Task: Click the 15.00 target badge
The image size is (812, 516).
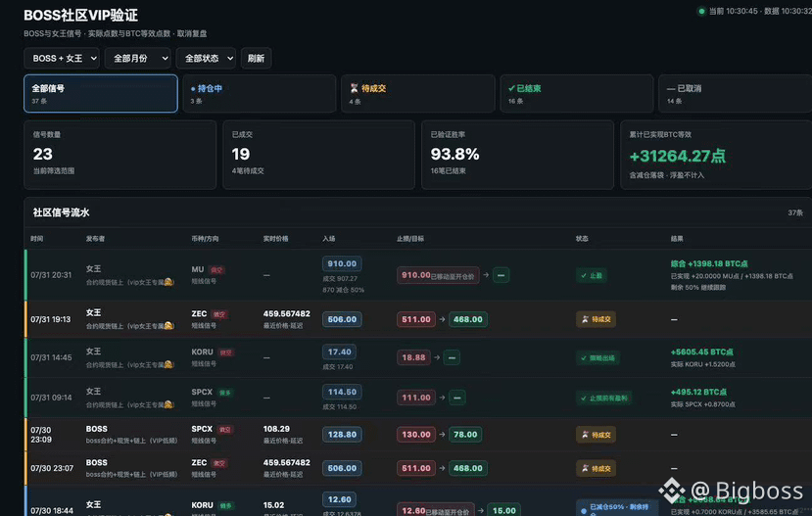Action: (x=503, y=511)
